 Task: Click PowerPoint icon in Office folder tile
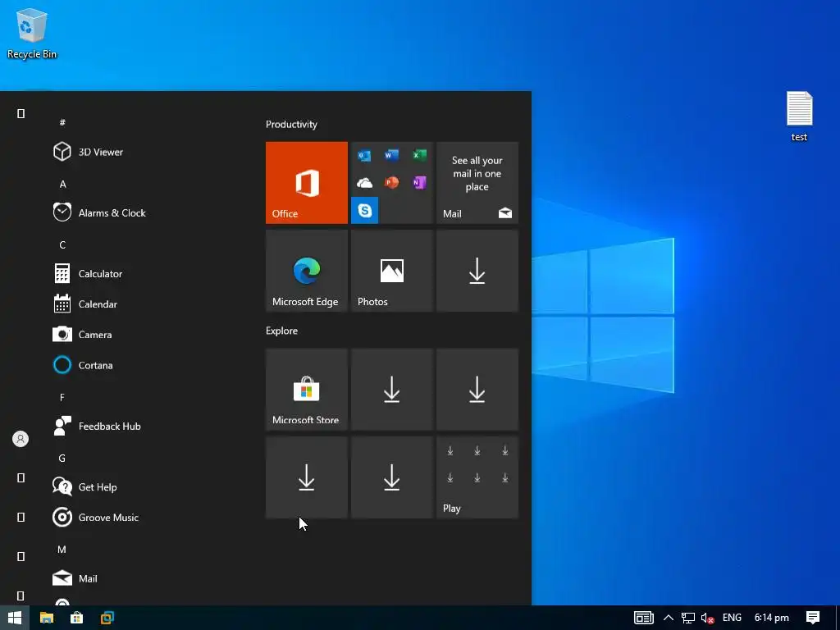point(391,183)
